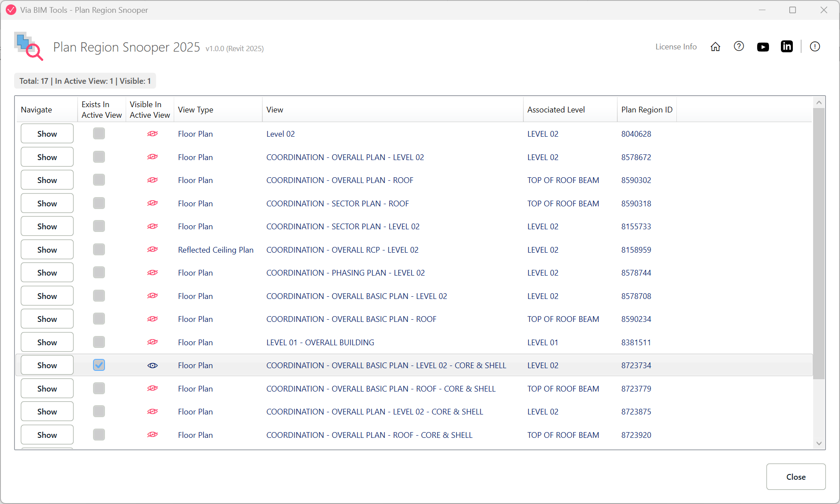Show plan region with ID 8590302
The image size is (840, 504).
tap(47, 180)
